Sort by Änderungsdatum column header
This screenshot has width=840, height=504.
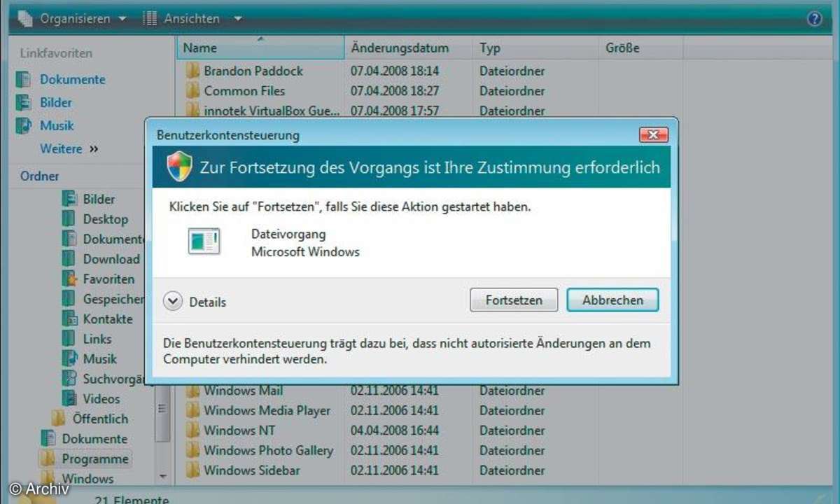409,48
